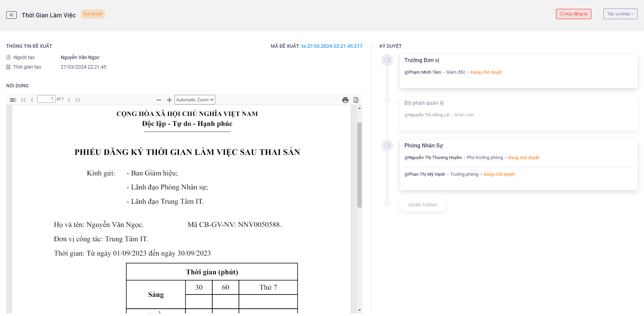The width and height of the screenshot is (644, 316).
Task: Go to previous page in viewer
Action: [x=32, y=100]
